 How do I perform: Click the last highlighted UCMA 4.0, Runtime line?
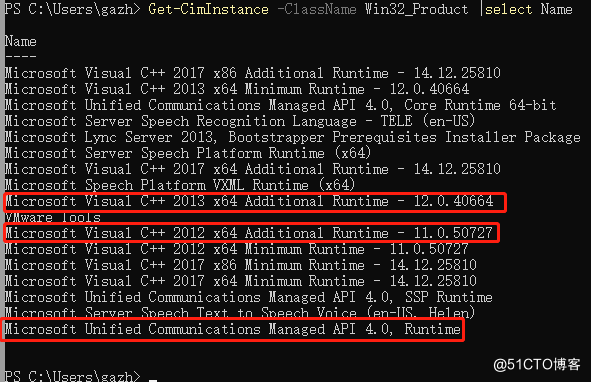pyautogui.click(x=233, y=329)
